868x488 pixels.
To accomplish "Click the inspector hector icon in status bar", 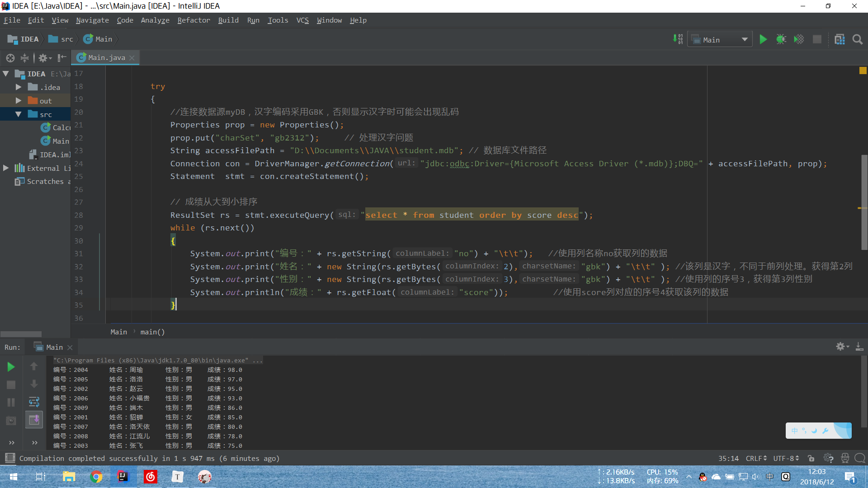I will click(x=845, y=458).
